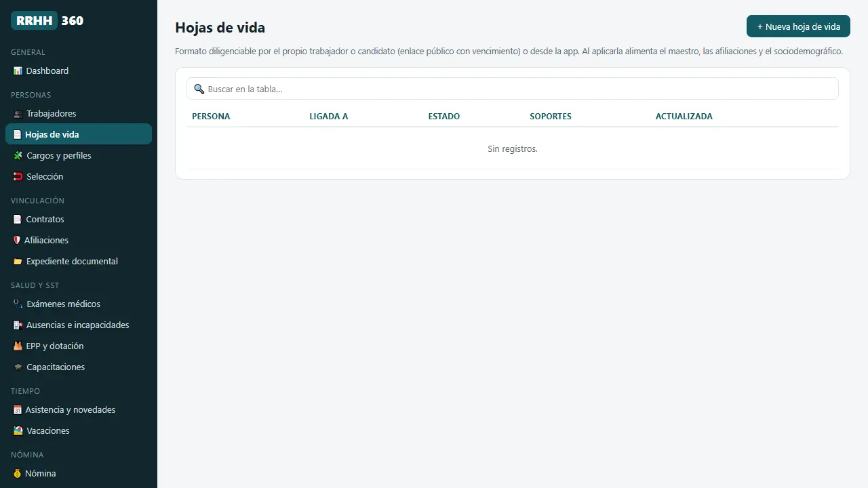The height and width of the screenshot is (488, 868).
Task: Go to Ausencias e incapacidades
Action: pyautogui.click(x=79, y=325)
